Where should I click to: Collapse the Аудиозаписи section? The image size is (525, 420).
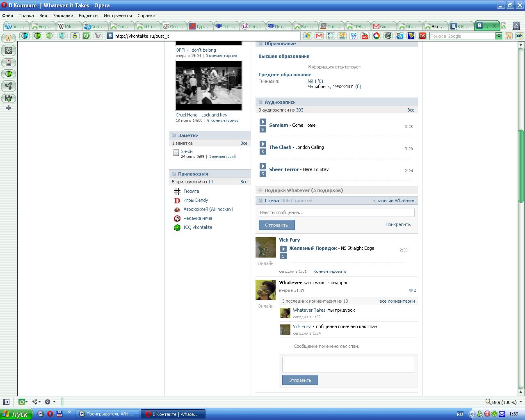260,102
